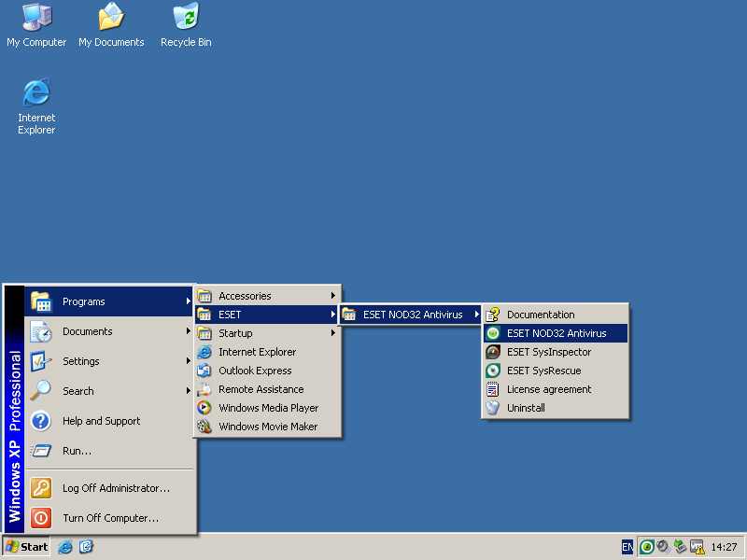Screen dimensions: 747x560
Task: Launch Internet Explorer from the Quick Launch bar
Action: (65, 547)
